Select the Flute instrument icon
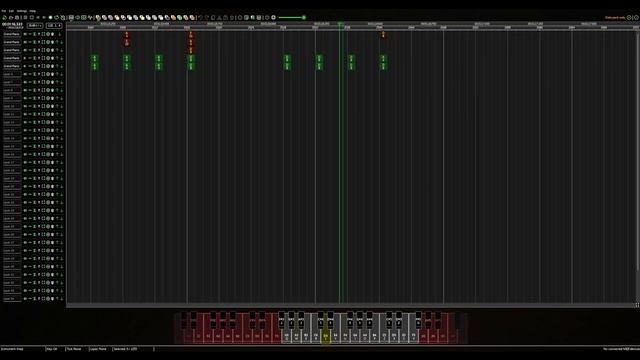This screenshot has height=360, width=640. (135, 18)
